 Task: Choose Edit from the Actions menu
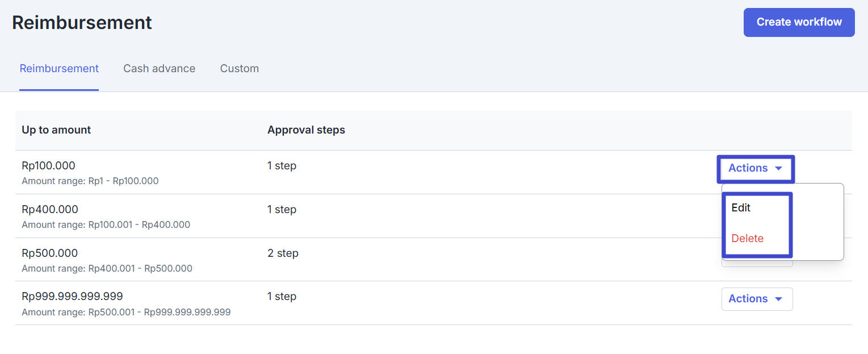(741, 208)
